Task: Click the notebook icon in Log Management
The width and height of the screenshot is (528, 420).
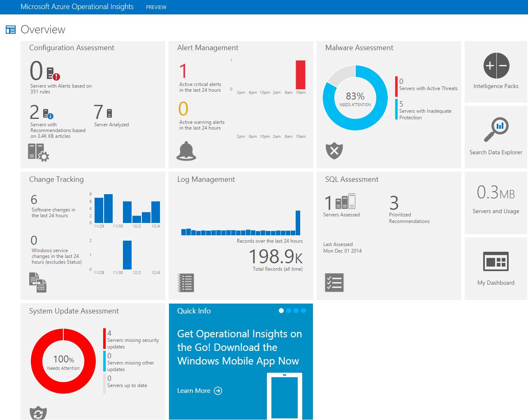Action: [x=186, y=283]
